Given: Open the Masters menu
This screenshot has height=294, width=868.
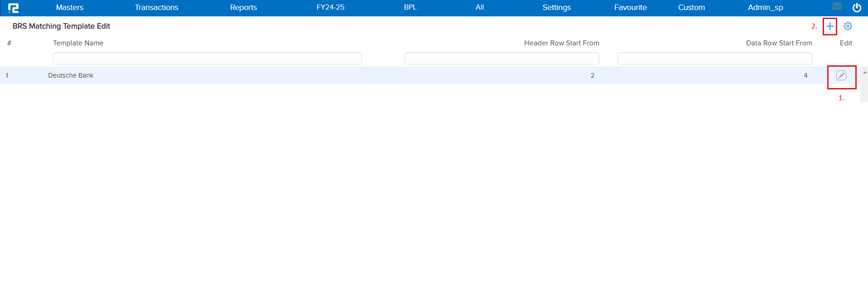Looking at the screenshot, I should (x=70, y=8).
